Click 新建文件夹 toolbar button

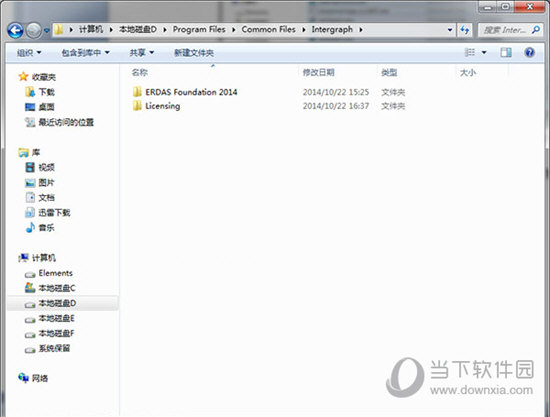pos(194,53)
